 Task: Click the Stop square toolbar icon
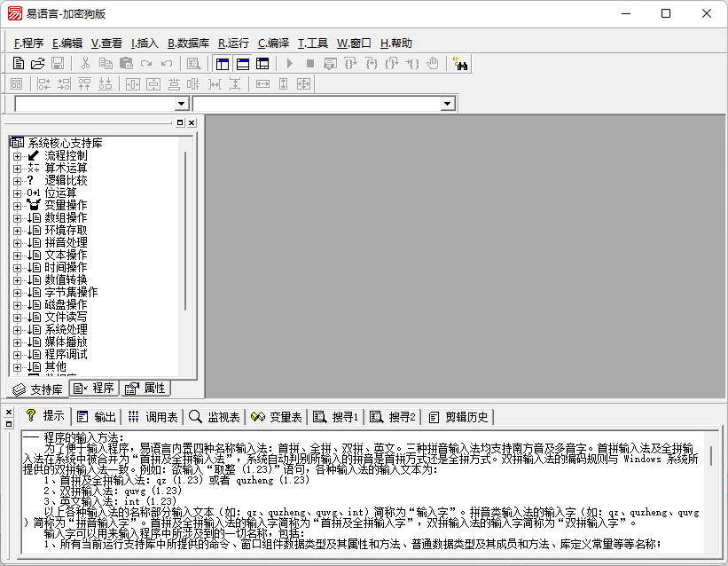point(309,63)
